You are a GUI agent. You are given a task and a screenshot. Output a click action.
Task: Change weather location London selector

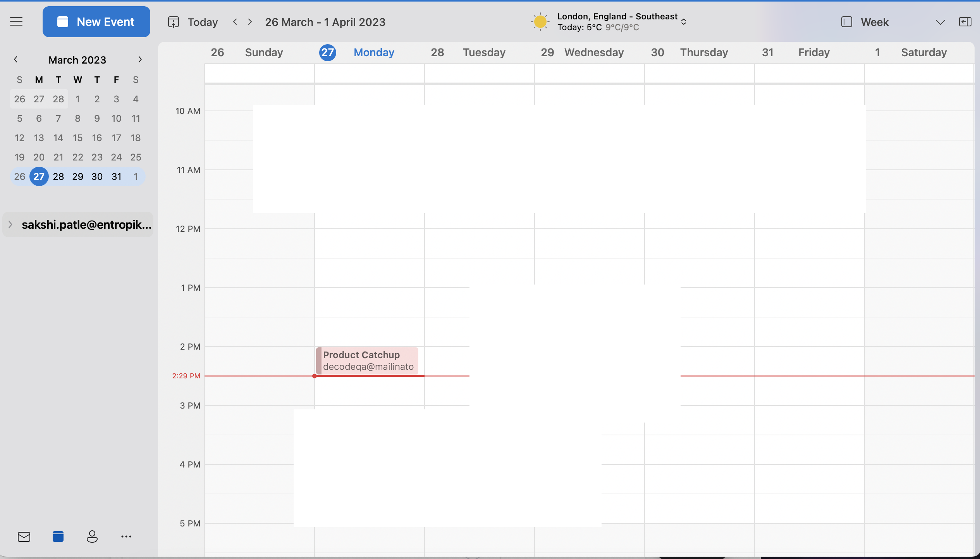tap(684, 22)
